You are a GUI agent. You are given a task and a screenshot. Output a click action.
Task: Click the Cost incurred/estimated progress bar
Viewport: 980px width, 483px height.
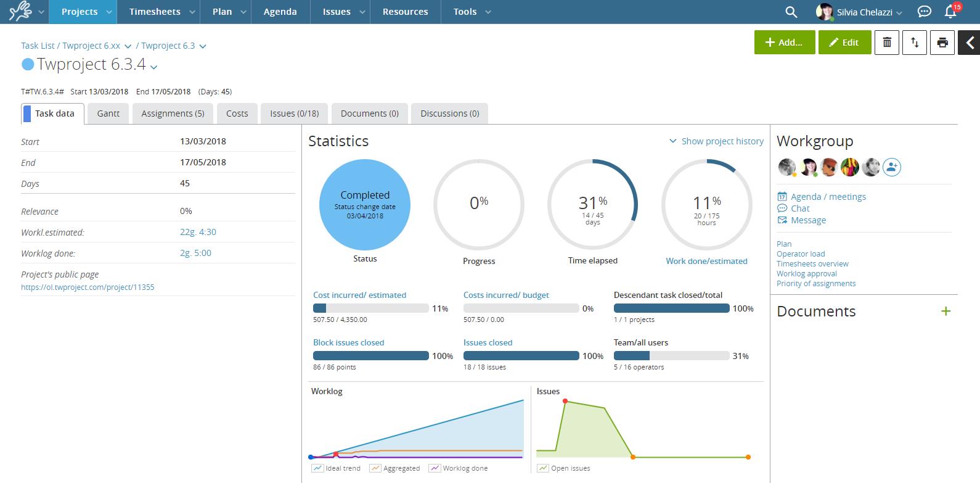(x=370, y=308)
